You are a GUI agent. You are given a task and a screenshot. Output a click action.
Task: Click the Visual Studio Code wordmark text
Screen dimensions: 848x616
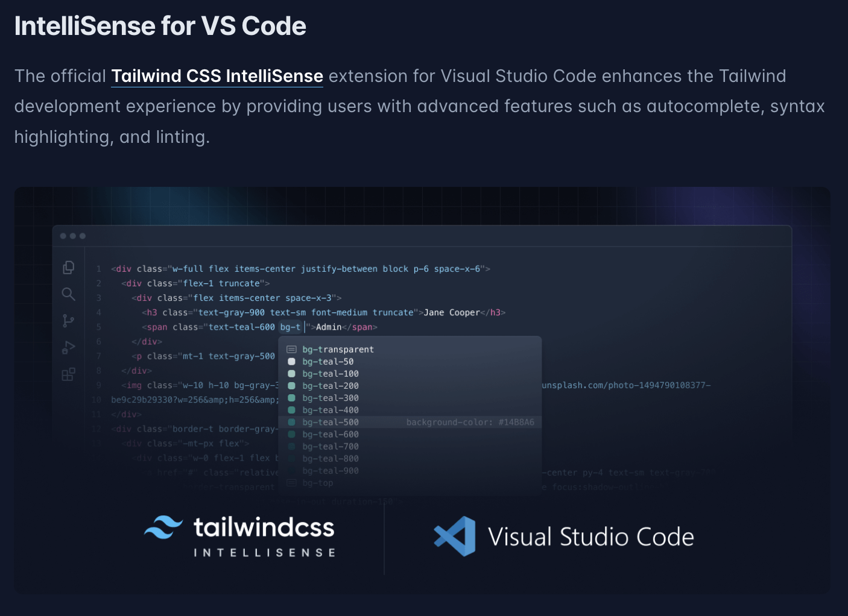click(x=591, y=537)
